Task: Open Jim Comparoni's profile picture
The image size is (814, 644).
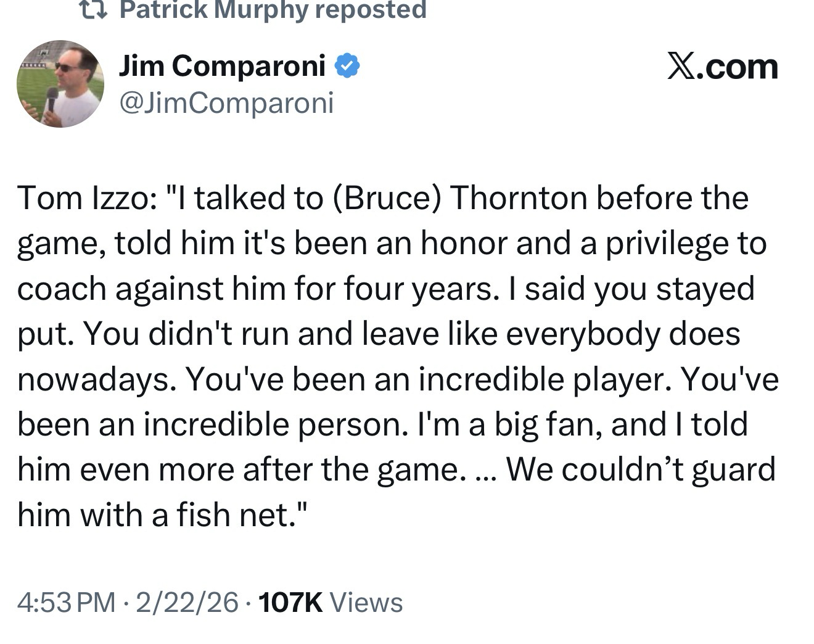Action: click(60, 84)
